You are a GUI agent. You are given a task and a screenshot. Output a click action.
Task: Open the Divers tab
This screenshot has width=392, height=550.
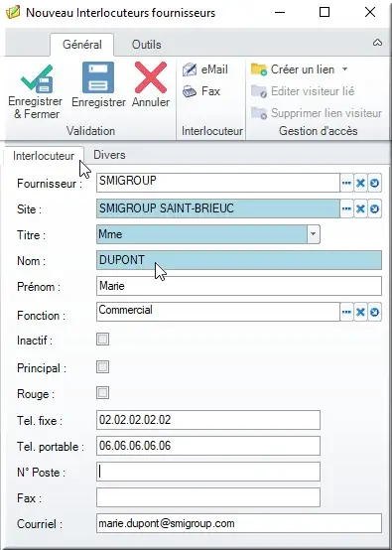point(109,155)
